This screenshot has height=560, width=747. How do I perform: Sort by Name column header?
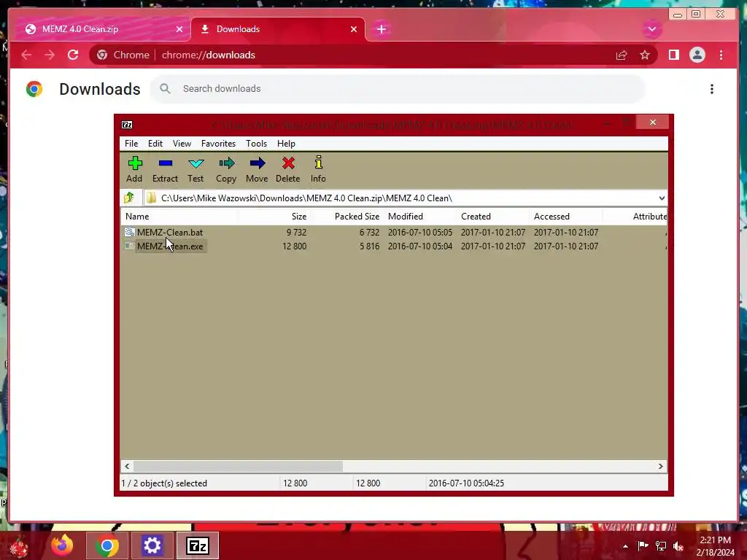[x=179, y=216]
